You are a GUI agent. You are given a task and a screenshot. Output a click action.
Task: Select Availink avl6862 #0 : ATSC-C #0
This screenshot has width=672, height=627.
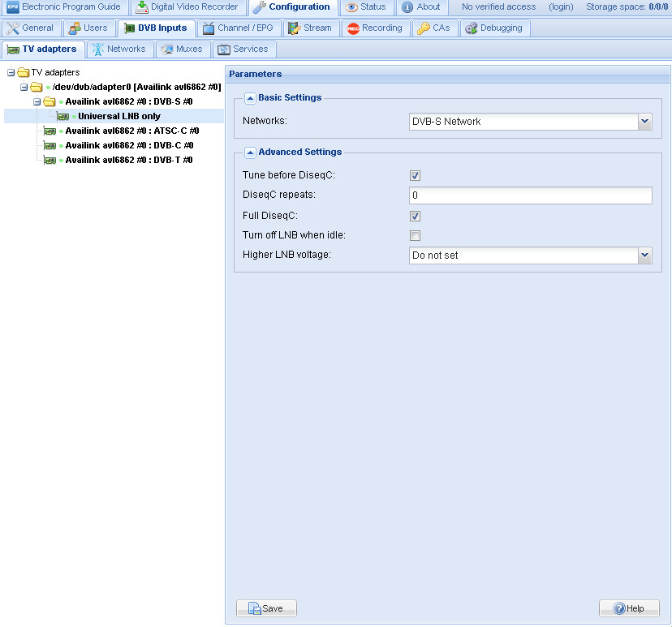click(x=132, y=131)
